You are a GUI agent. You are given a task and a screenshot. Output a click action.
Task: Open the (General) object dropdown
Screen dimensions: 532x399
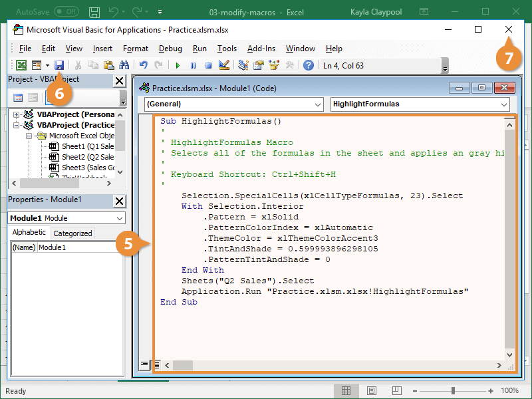pos(317,104)
